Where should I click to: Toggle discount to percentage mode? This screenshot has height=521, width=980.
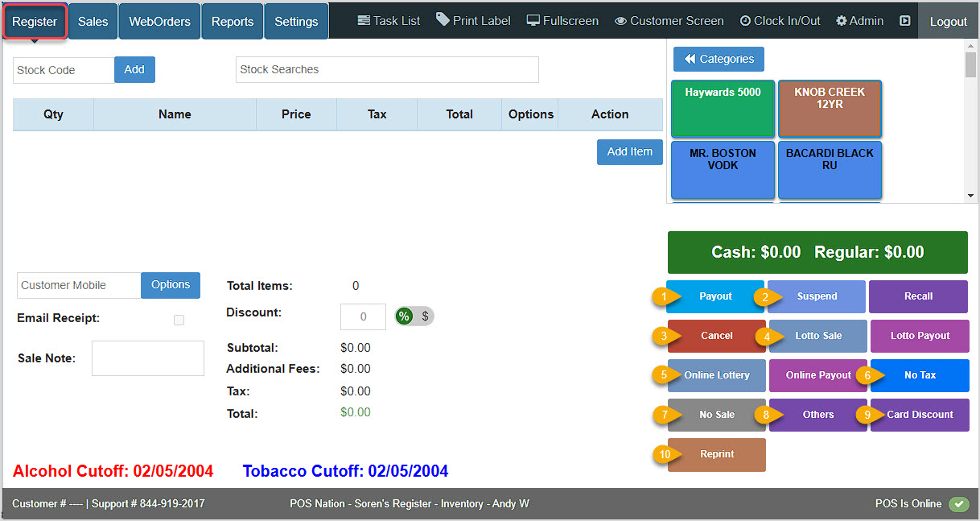click(x=403, y=316)
